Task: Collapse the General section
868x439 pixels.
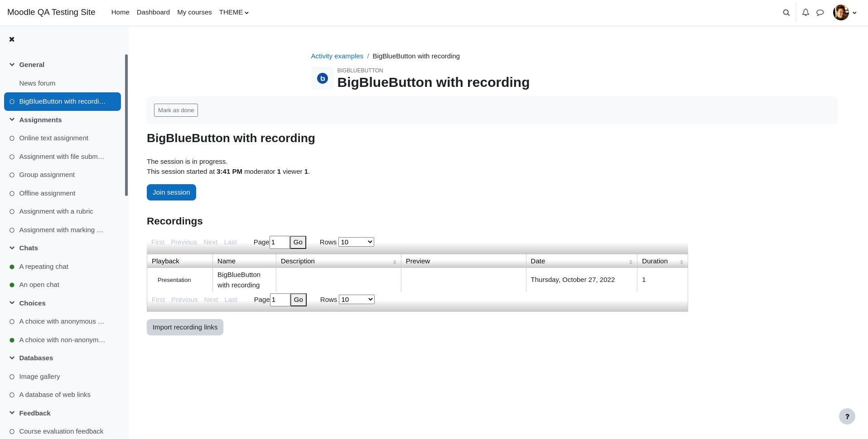Action: 12,65
